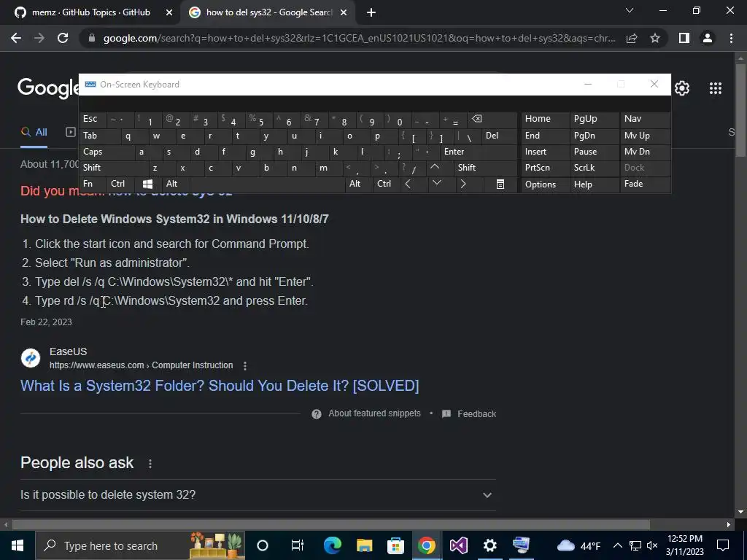Select the how to del sys32 tab
This screenshot has height=560, width=747.
pyautogui.click(x=268, y=12)
